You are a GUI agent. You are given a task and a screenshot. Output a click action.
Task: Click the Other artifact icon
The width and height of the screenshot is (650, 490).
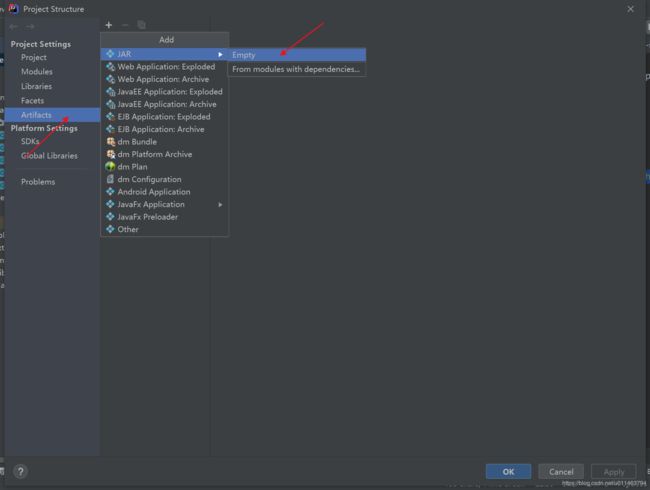point(110,229)
